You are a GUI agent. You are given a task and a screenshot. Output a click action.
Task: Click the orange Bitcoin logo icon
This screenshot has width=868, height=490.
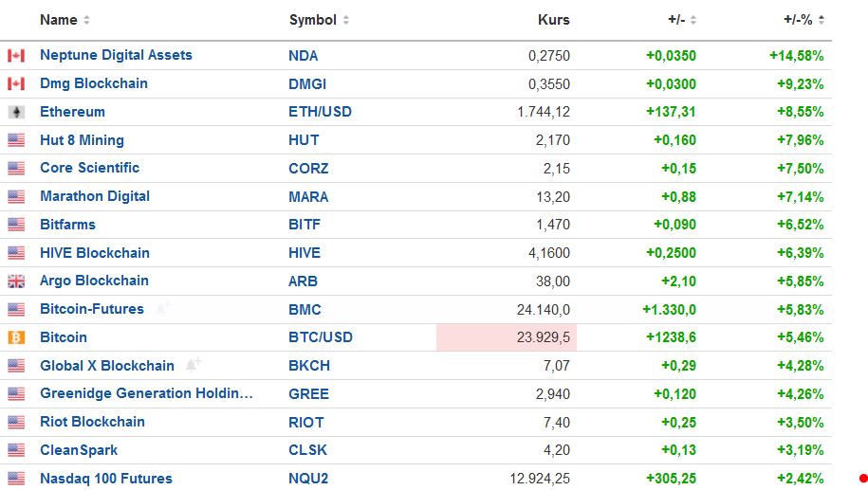16,337
